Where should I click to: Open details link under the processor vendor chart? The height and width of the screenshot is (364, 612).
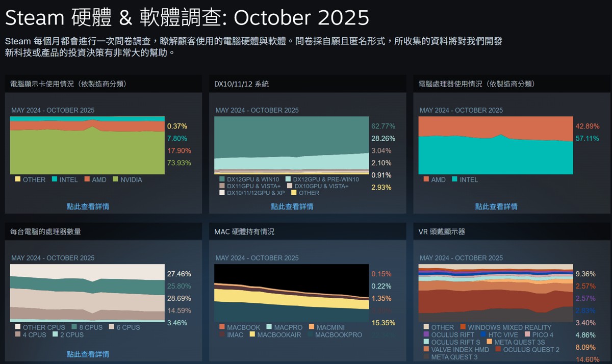pyautogui.click(x=496, y=206)
